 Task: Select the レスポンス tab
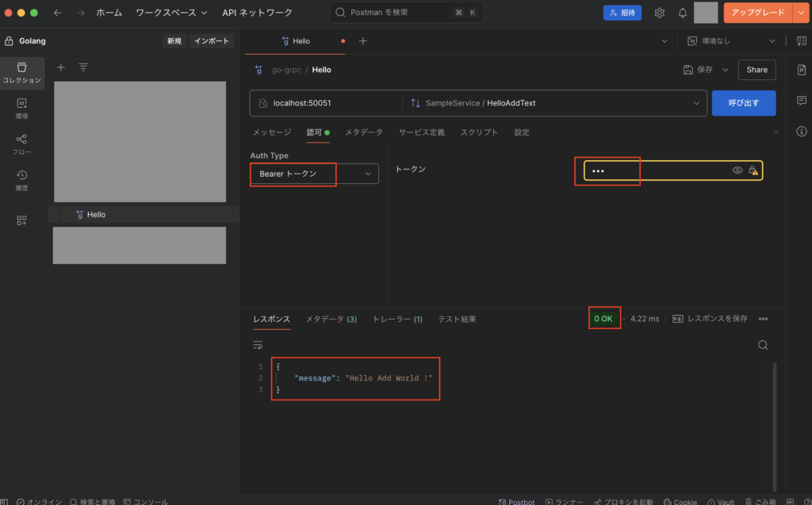(x=271, y=319)
